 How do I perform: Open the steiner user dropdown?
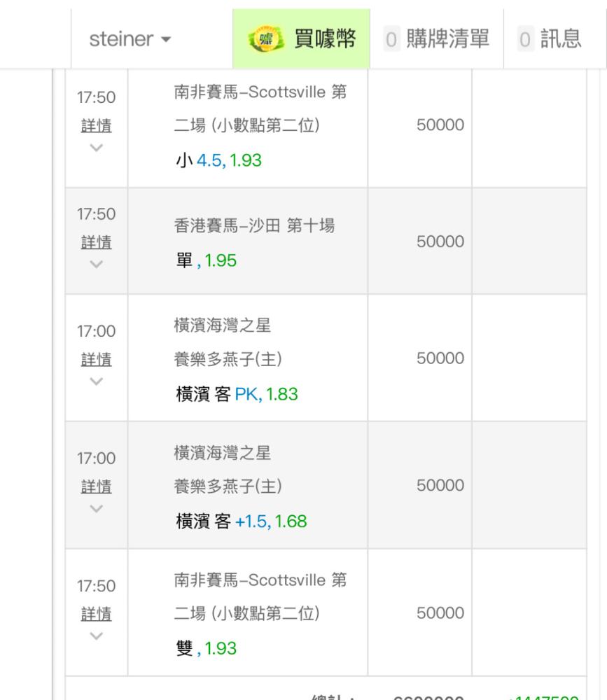[x=130, y=39]
